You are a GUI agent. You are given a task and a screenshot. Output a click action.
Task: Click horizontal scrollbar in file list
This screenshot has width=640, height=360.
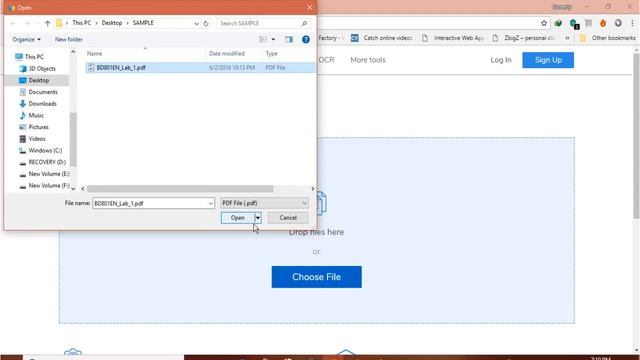click(x=180, y=189)
